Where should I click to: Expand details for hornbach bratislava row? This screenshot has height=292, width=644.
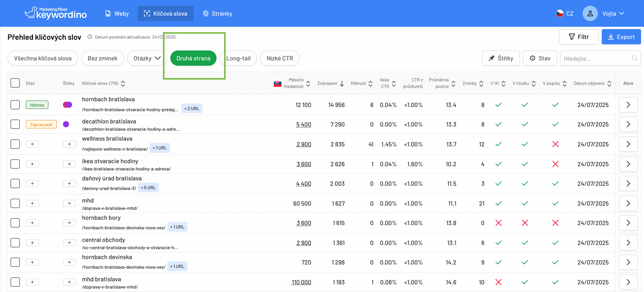tap(628, 105)
